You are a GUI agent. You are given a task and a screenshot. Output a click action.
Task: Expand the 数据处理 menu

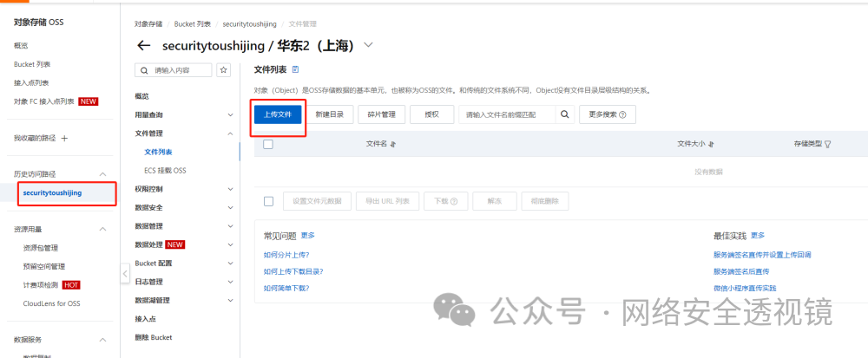pos(231,244)
